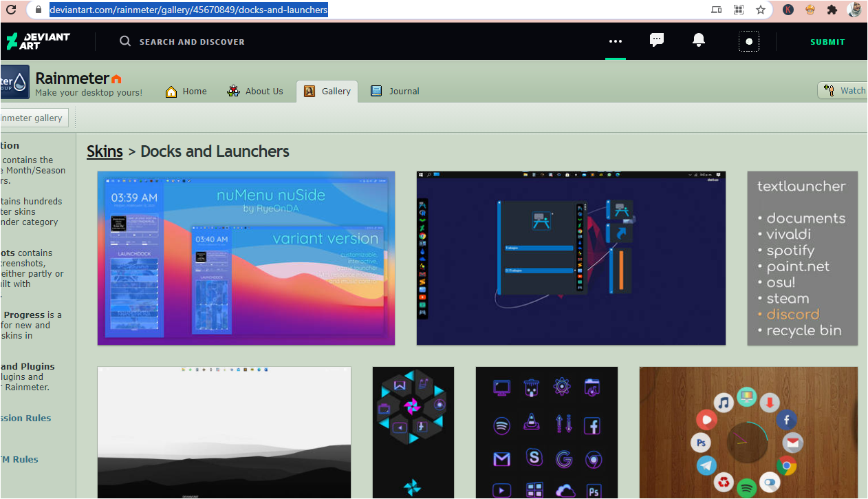Open the notifications bell

[699, 41]
